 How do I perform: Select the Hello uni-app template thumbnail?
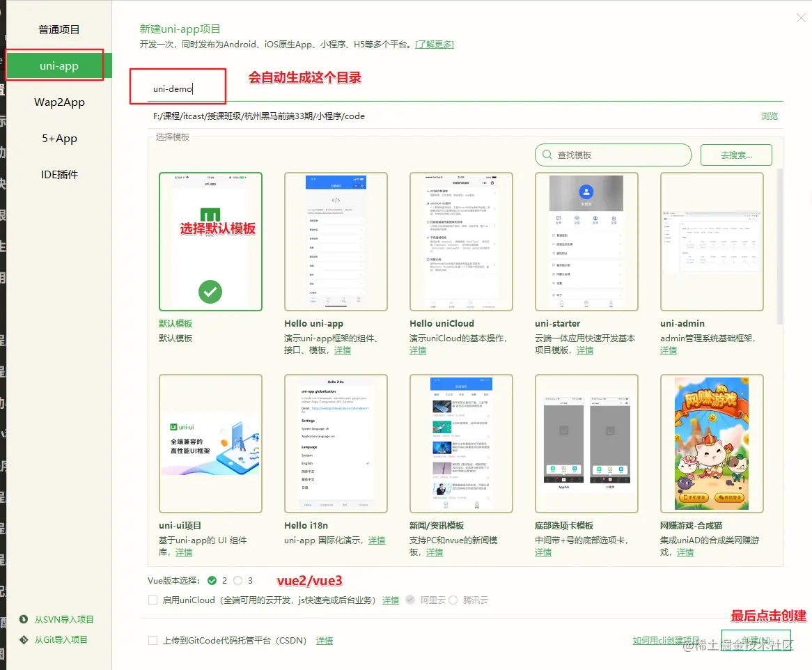336,241
